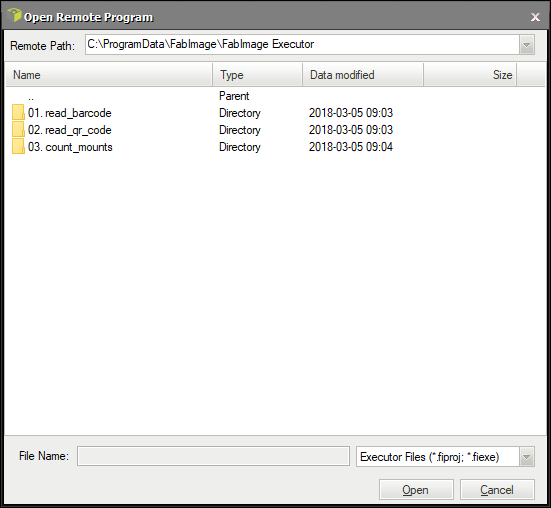Click the 03. count_mounts folder icon
551x508 pixels.
point(18,146)
